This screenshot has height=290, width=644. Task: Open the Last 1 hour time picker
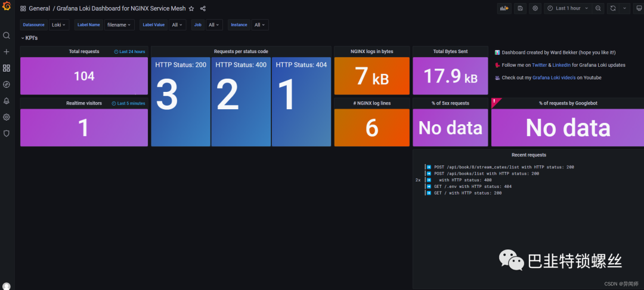568,8
